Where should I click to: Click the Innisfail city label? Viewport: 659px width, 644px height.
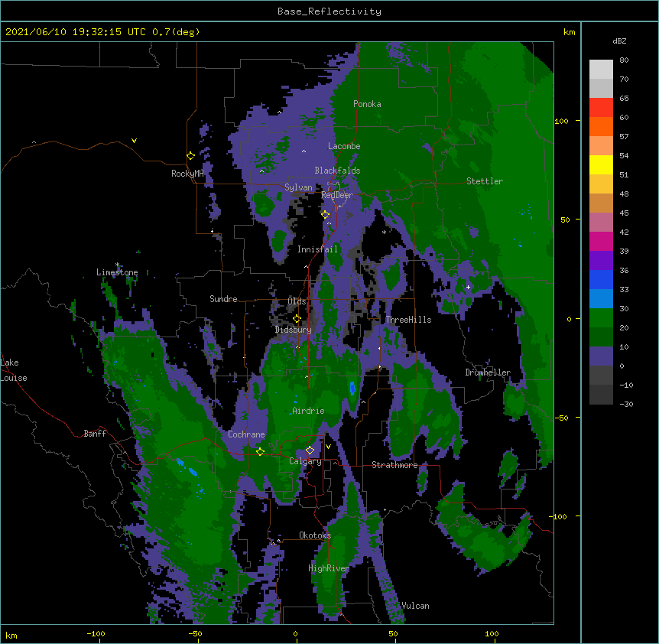click(317, 249)
